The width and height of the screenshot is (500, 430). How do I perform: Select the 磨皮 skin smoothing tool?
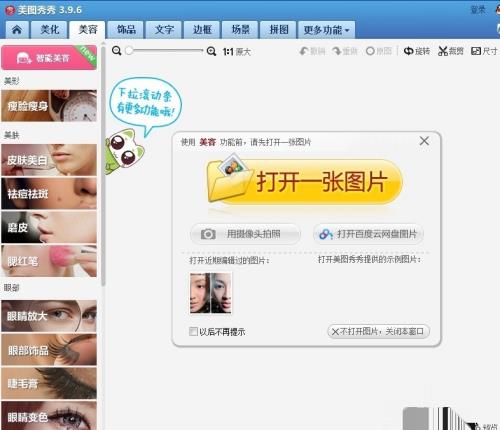(x=49, y=227)
